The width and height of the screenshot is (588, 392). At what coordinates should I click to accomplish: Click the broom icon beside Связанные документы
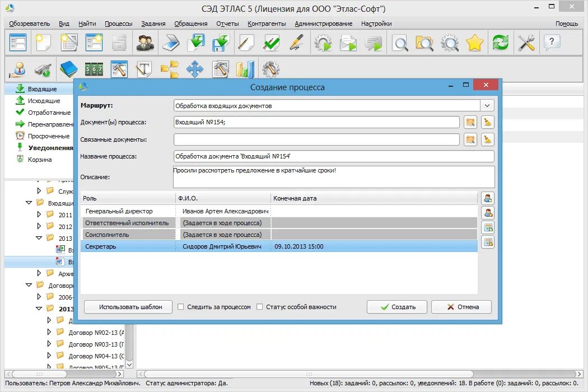pos(487,139)
